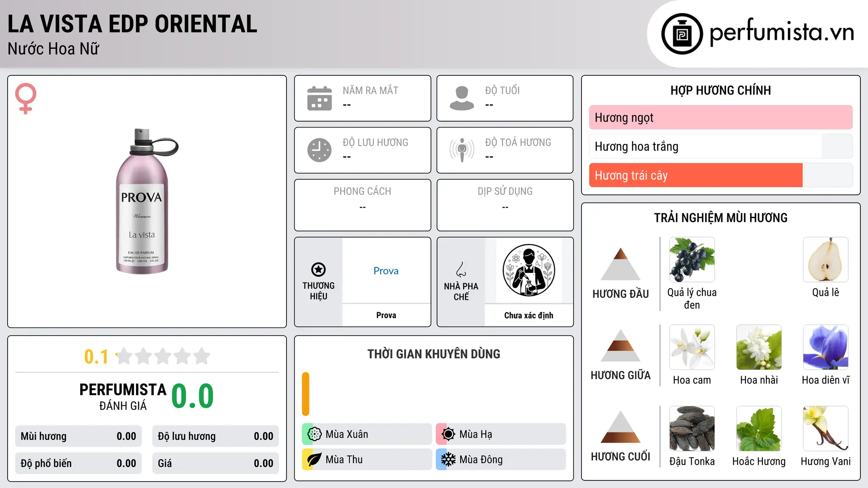Click the Hương đầu pyramid icon

click(x=620, y=264)
